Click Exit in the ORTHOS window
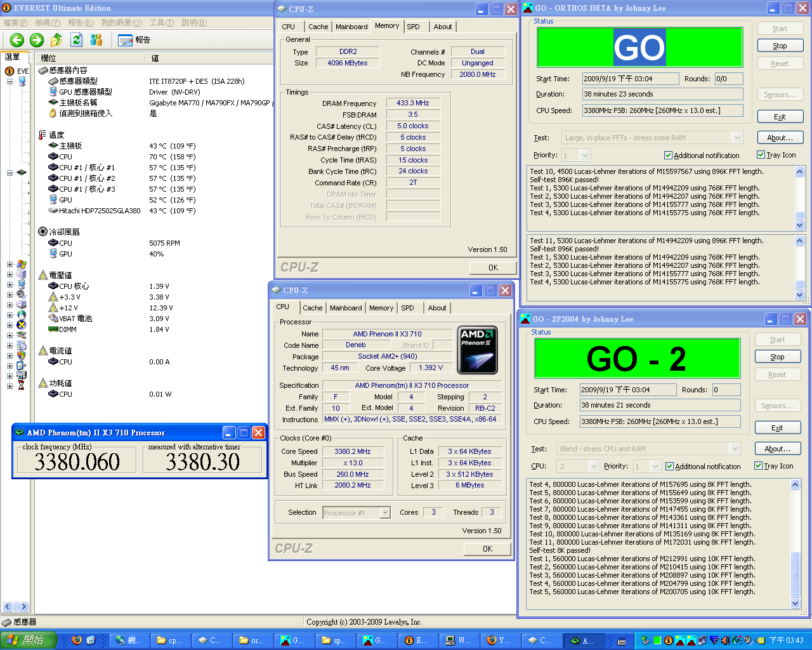Viewport: 812px width, 650px height. pos(780,117)
